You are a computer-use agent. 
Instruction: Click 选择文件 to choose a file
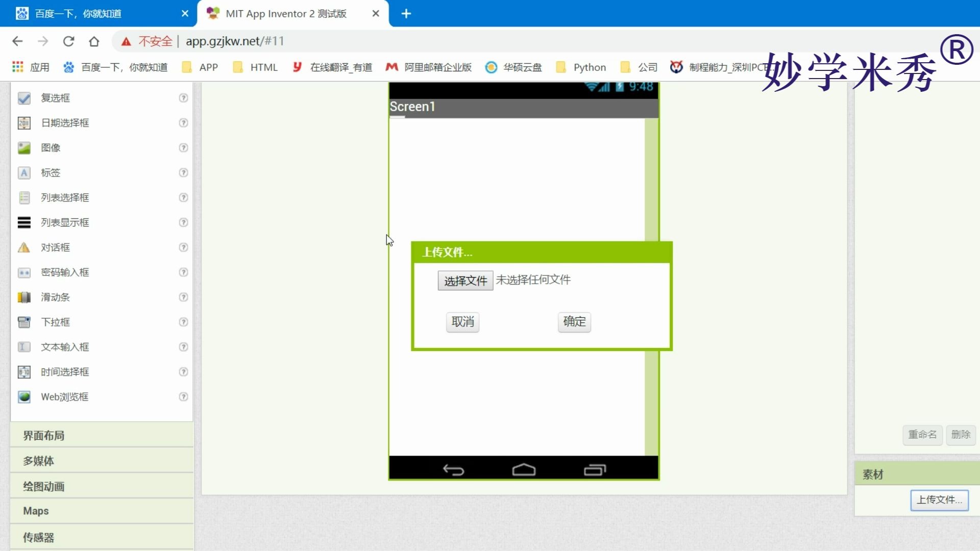[465, 281]
